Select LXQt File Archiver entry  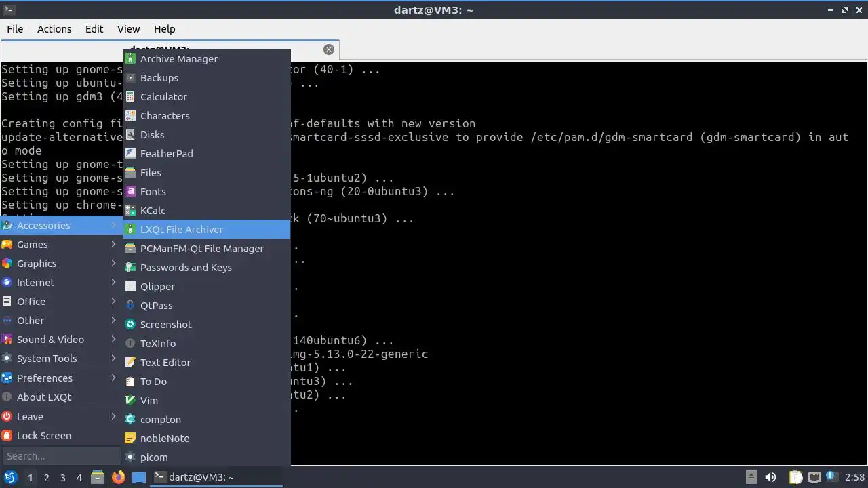click(207, 230)
